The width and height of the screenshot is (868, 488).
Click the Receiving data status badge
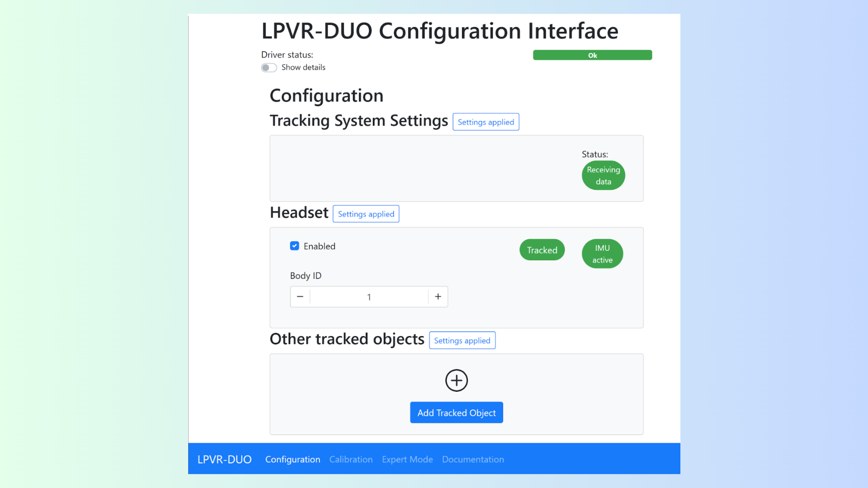[604, 175]
